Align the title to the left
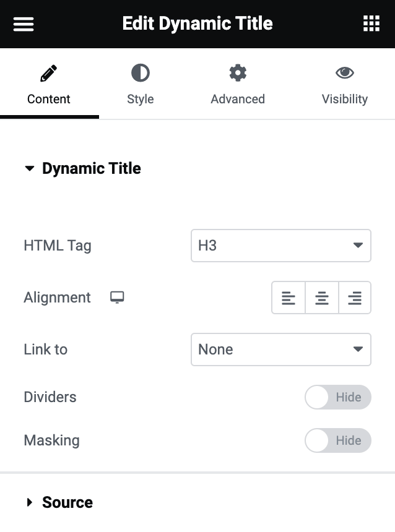395x532 pixels. [289, 298]
